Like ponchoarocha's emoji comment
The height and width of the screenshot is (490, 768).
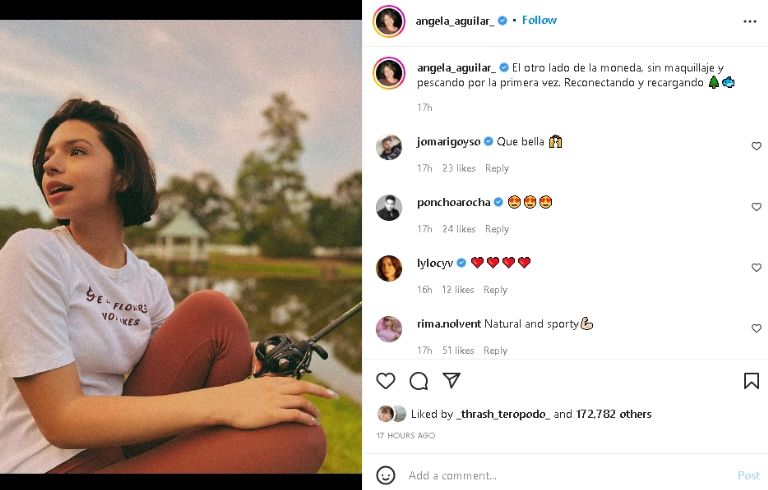tap(756, 207)
